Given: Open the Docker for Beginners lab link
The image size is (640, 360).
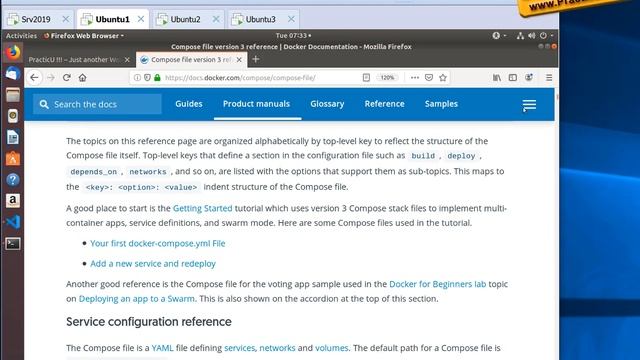Looking at the screenshot, I should click(438, 284).
